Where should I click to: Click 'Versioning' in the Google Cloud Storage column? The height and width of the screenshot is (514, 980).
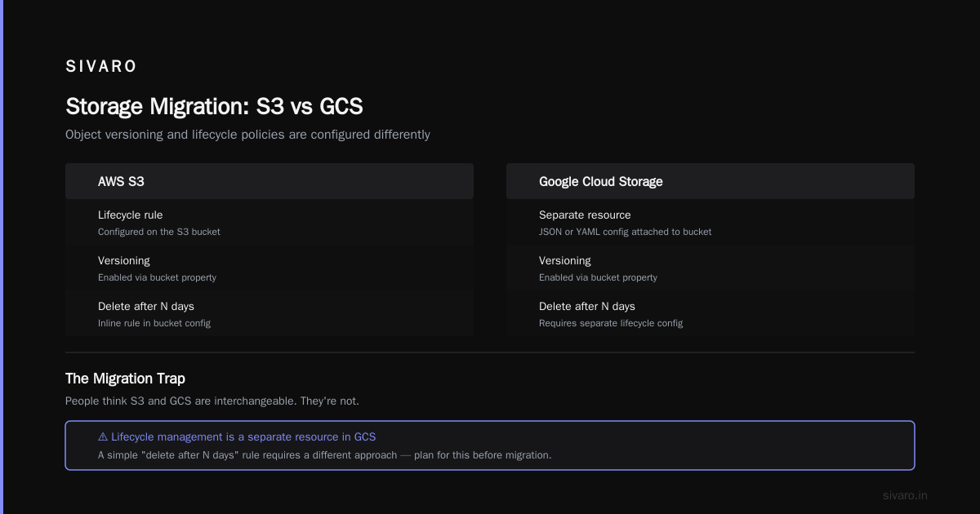[x=565, y=261]
